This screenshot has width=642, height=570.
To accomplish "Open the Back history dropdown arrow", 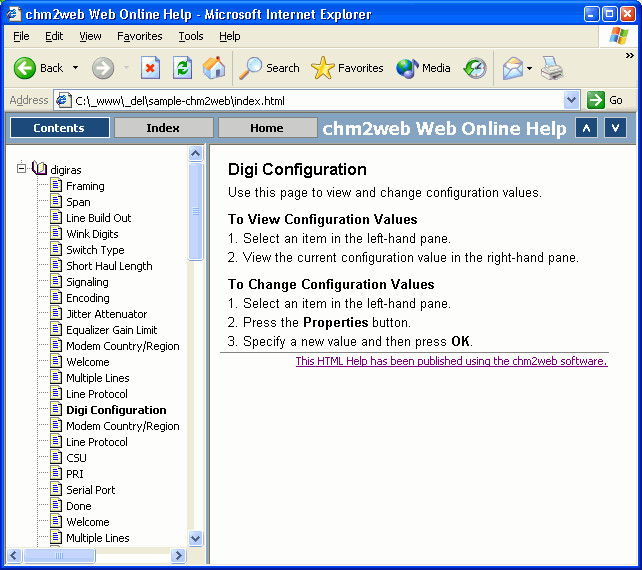I will (x=75, y=68).
